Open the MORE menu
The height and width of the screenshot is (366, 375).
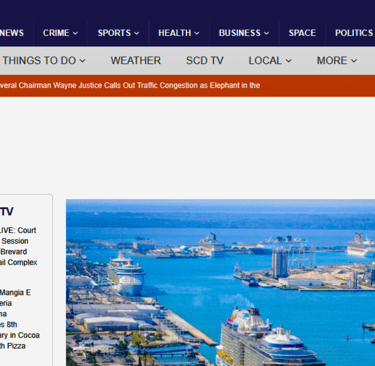(332, 61)
